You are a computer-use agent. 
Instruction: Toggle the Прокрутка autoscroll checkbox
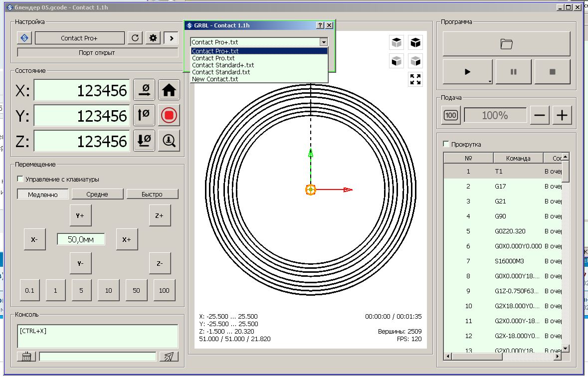[446, 145]
